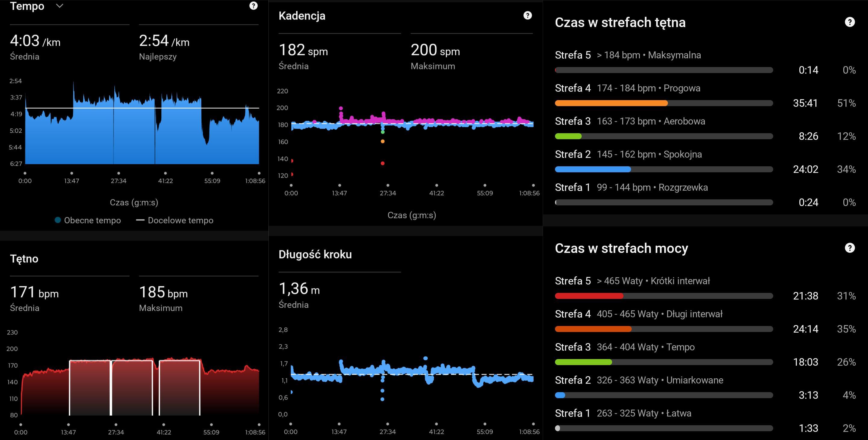The width and height of the screenshot is (868, 440).
Task: Click the 1,36 m average stride value
Action: 299,289
